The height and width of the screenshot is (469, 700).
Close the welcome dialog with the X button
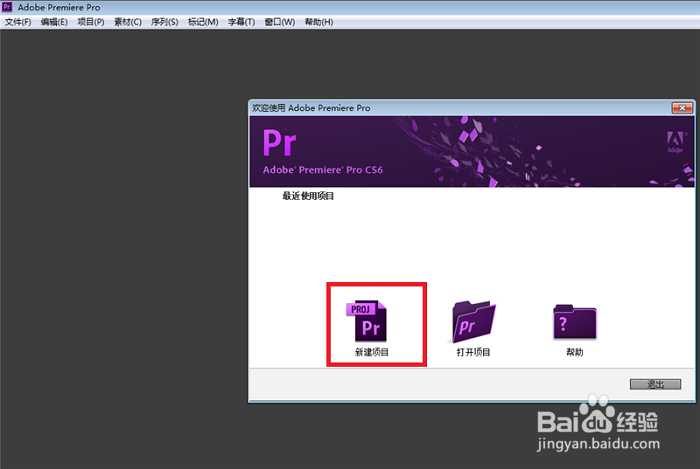[682, 108]
